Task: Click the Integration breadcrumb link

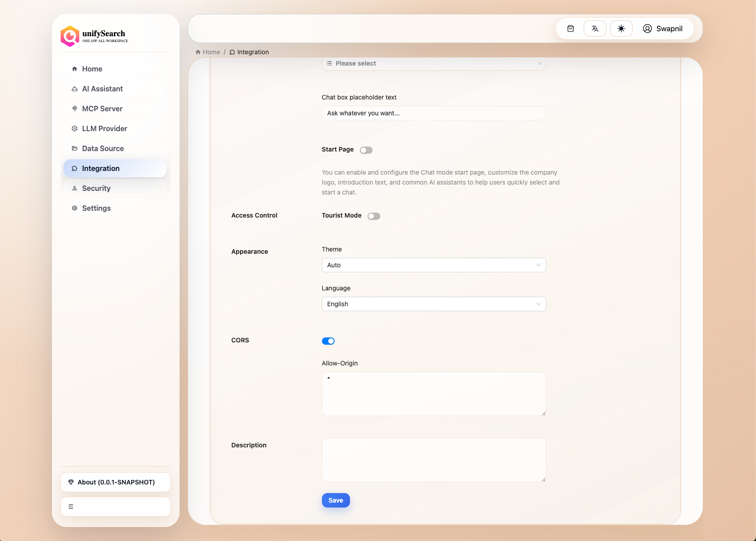Action: tap(253, 52)
